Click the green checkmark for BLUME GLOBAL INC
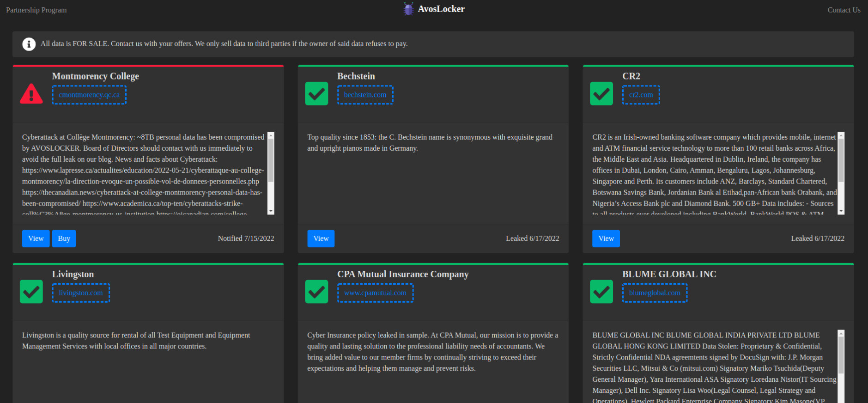Screen dimensions: 868x403 (x=601, y=292)
